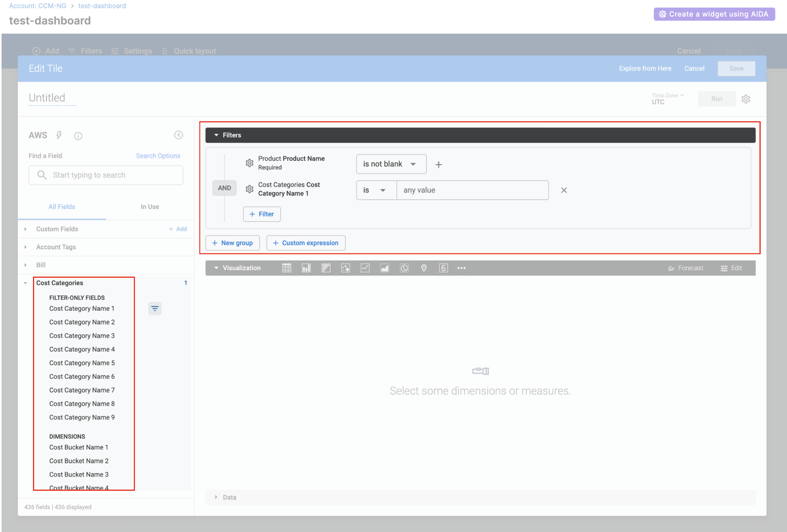
Task: Toggle the AND filter operator
Action: pyautogui.click(x=224, y=188)
